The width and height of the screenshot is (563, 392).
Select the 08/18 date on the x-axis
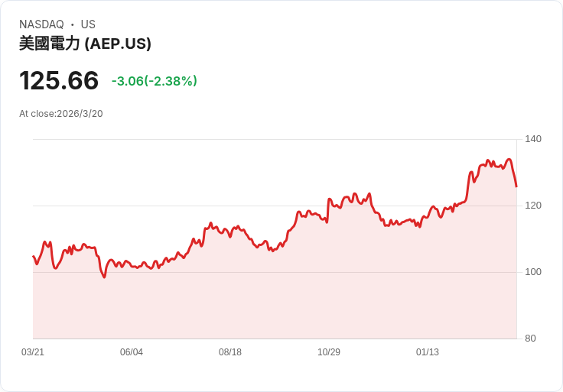[230, 352]
